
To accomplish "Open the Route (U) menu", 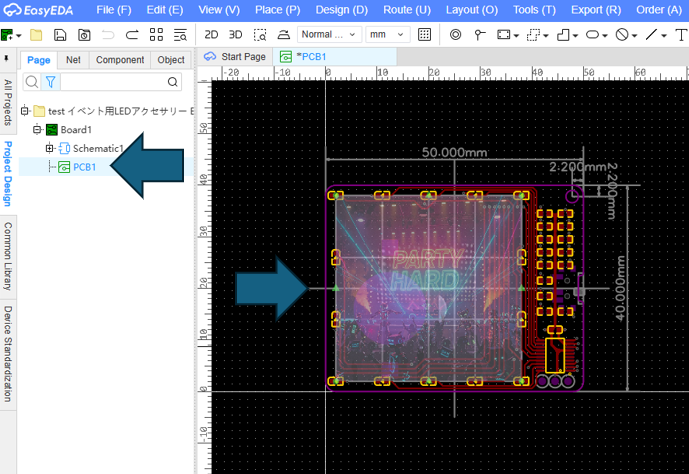I will 407,10.
